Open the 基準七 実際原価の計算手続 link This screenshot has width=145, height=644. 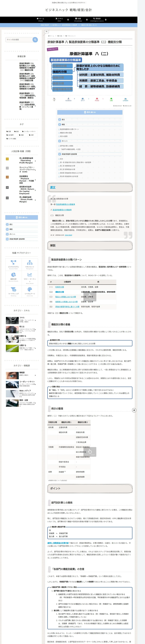pos(58,543)
